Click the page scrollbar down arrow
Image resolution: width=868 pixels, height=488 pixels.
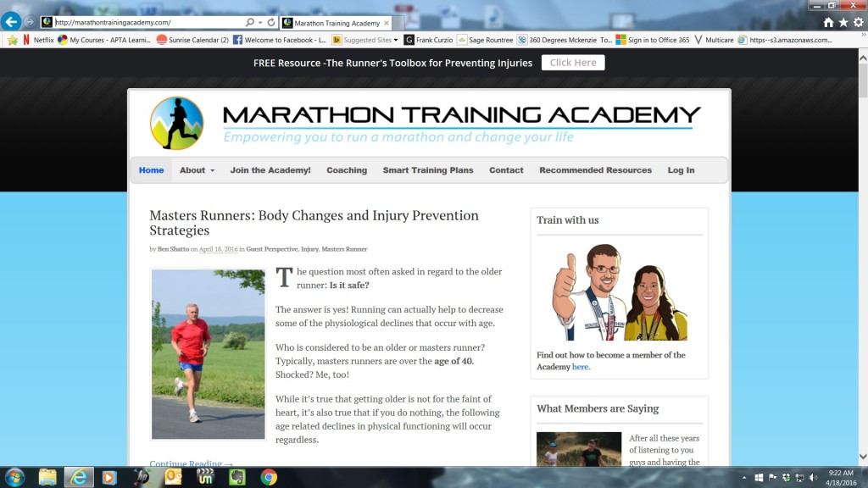coord(863,457)
